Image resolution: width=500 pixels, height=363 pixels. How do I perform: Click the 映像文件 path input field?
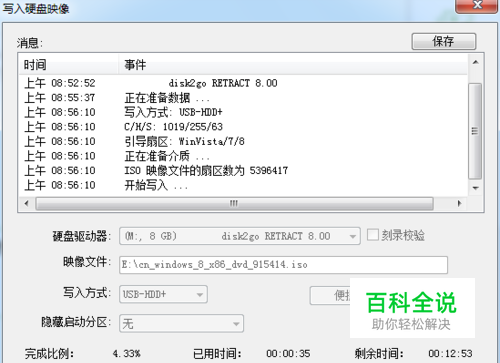(283, 265)
